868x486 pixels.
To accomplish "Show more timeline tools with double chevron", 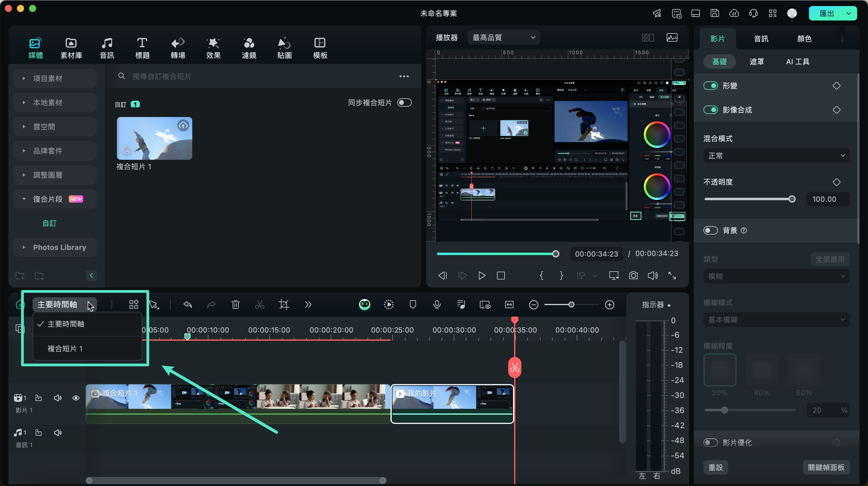I will pyautogui.click(x=308, y=305).
